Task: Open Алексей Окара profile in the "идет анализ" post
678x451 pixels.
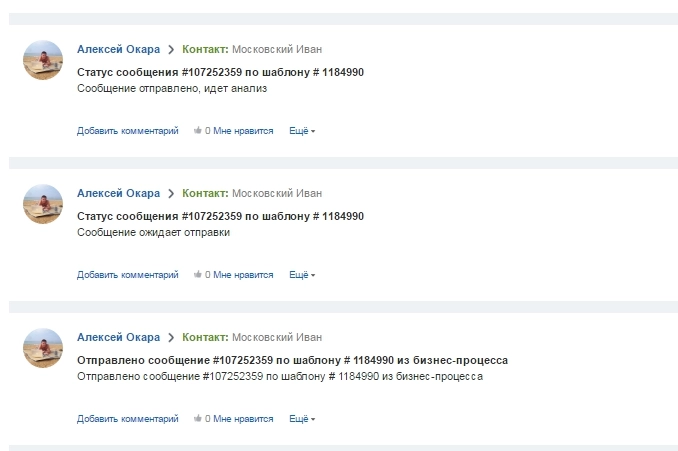Action: click(118, 49)
